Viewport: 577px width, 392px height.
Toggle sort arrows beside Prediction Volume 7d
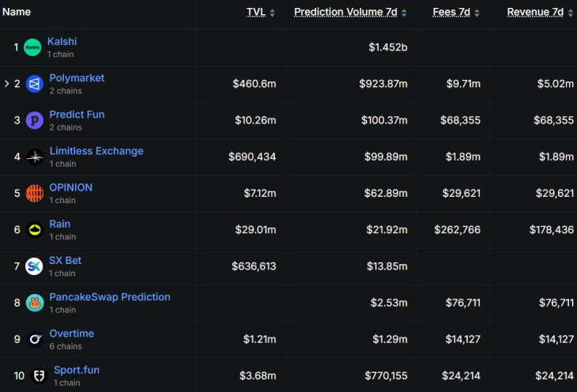[404, 13]
